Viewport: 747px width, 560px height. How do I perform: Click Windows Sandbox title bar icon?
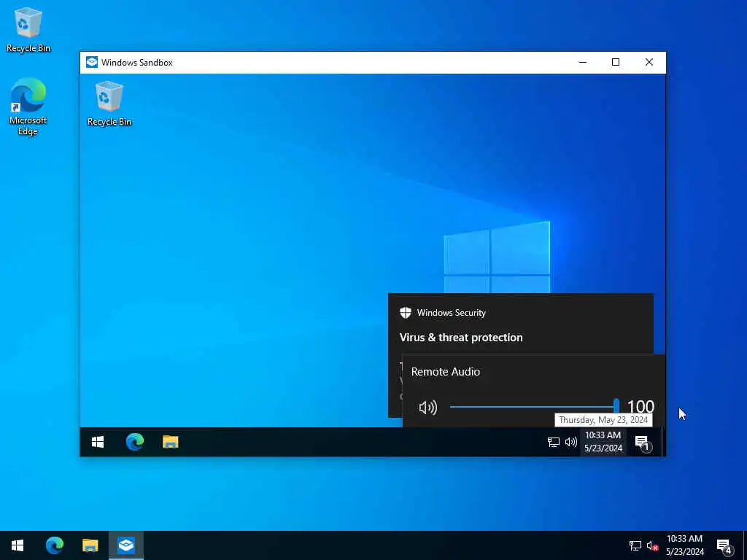pos(92,63)
